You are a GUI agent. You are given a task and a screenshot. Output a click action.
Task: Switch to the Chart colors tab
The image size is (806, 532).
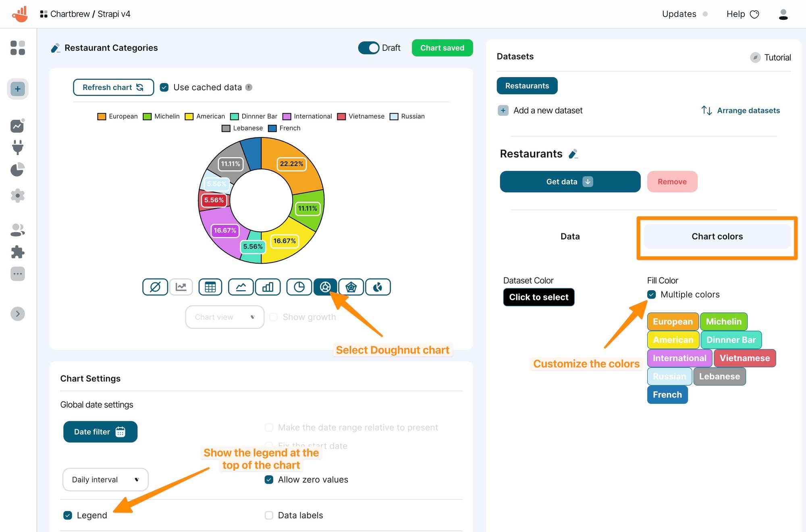[717, 236]
